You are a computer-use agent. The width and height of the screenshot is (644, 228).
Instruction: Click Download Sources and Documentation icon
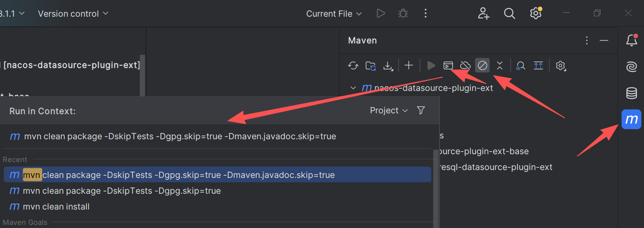(x=388, y=66)
